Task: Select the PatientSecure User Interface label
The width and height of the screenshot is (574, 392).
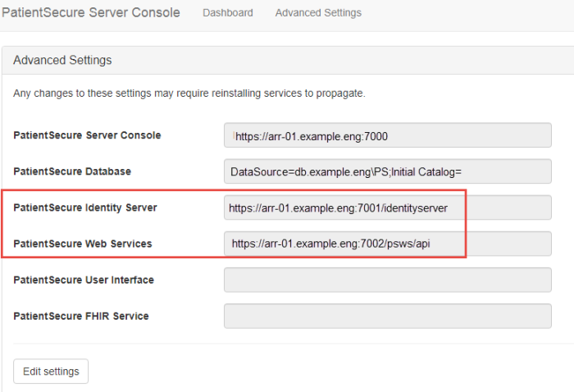Action: tap(84, 280)
